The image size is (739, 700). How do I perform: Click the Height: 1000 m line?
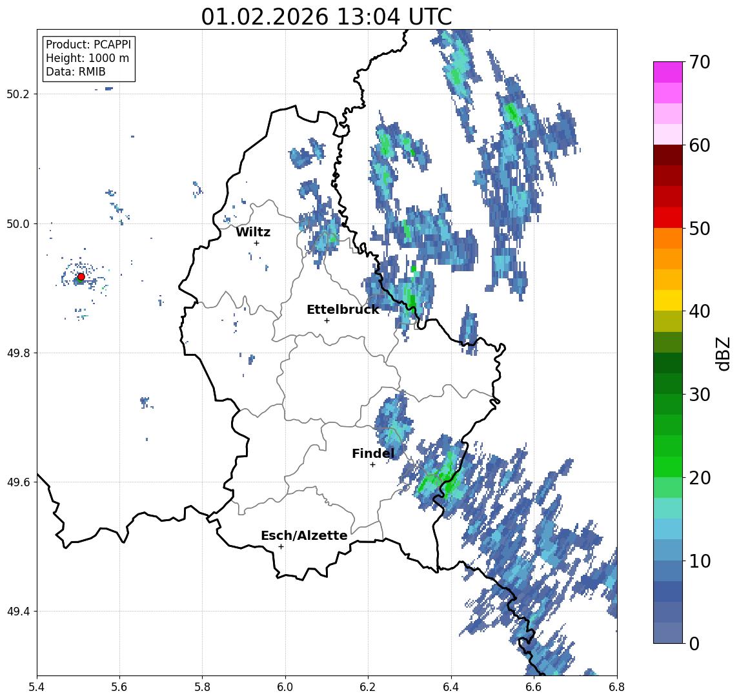click(x=87, y=58)
